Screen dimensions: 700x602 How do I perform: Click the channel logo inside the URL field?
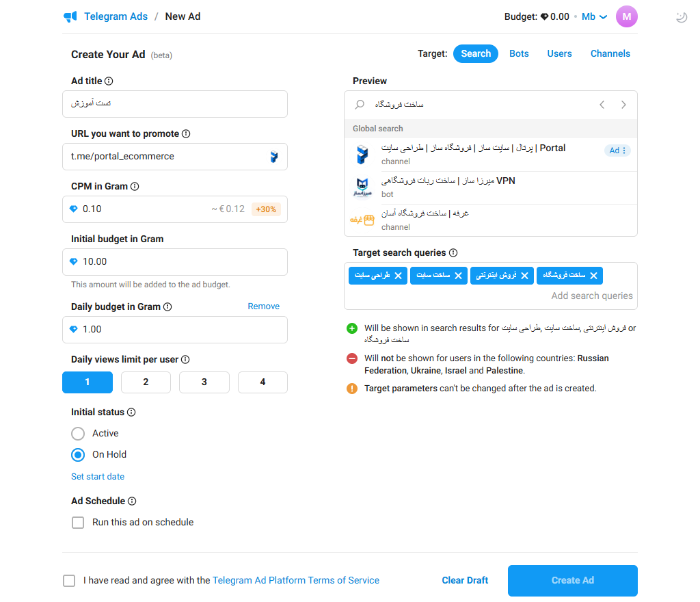point(274,157)
